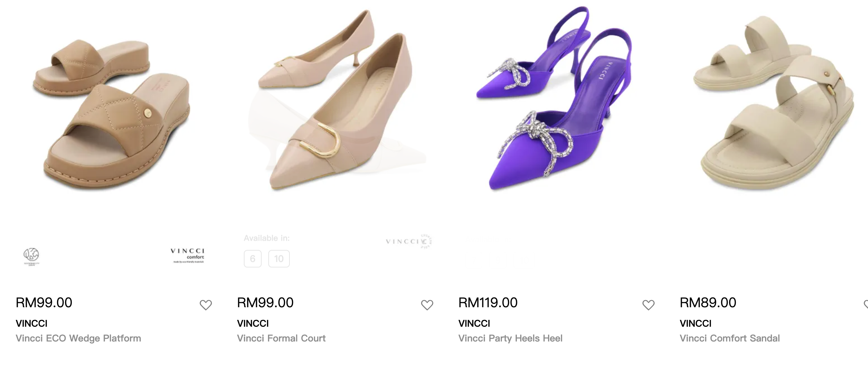Open Vincci Comfort Sandal product link

tap(729, 338)
